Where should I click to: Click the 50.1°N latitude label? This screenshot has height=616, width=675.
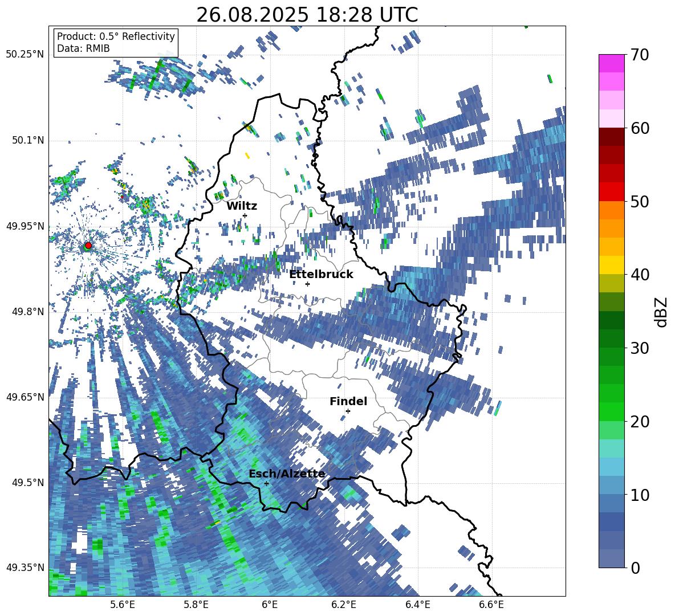coord(27,141)
